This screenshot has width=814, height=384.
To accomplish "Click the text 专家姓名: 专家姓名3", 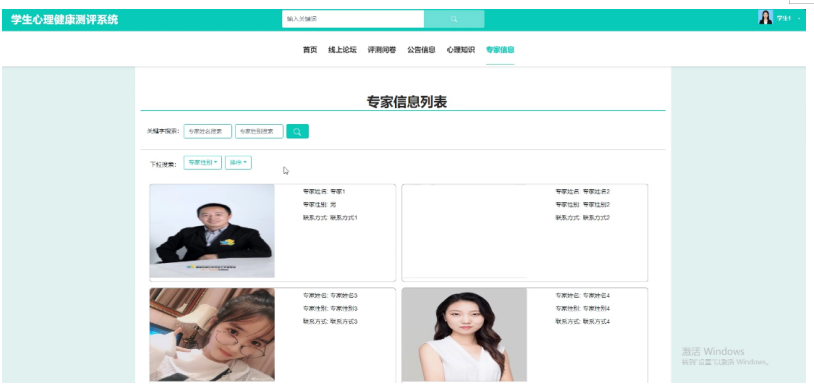I will (330, 295).
